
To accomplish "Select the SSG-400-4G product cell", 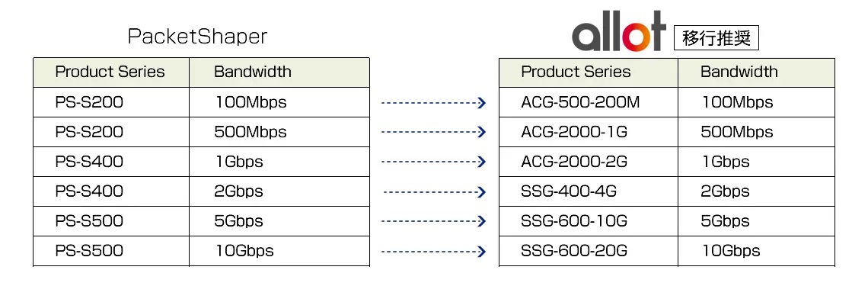I will coord(589,191).
